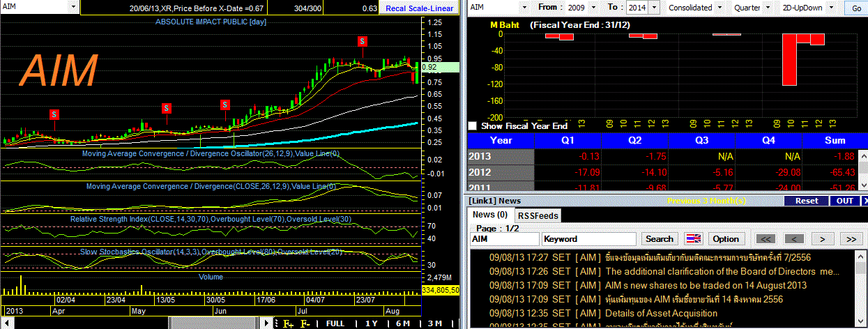Click the red S marker near April
Viewport: 868px width, 329px height.
click(x=54, y=114)
